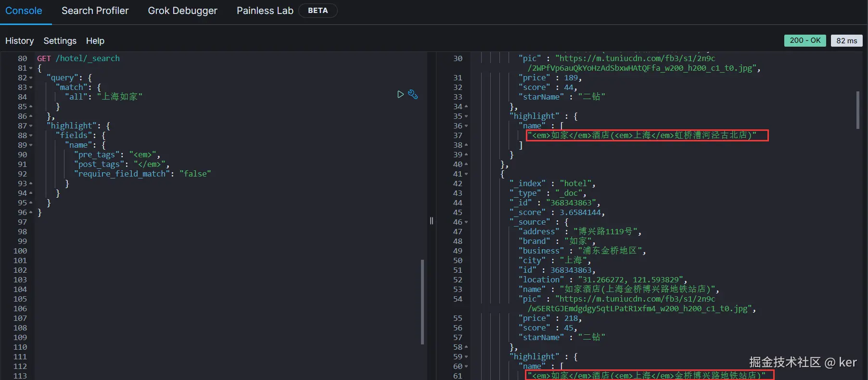This screenshot has width=868, height=380.
Task: Open console Settings
Action: coord(60,41)
